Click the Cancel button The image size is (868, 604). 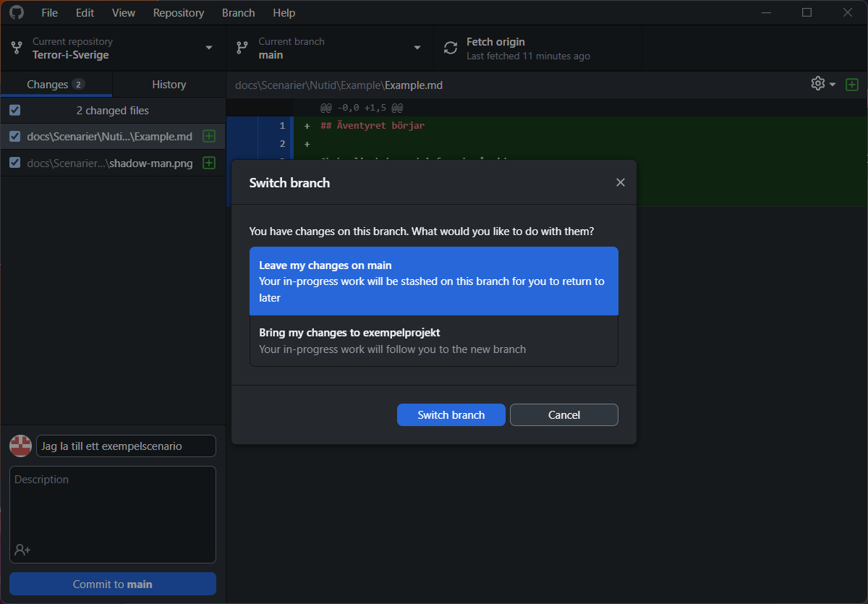point(564,414)
